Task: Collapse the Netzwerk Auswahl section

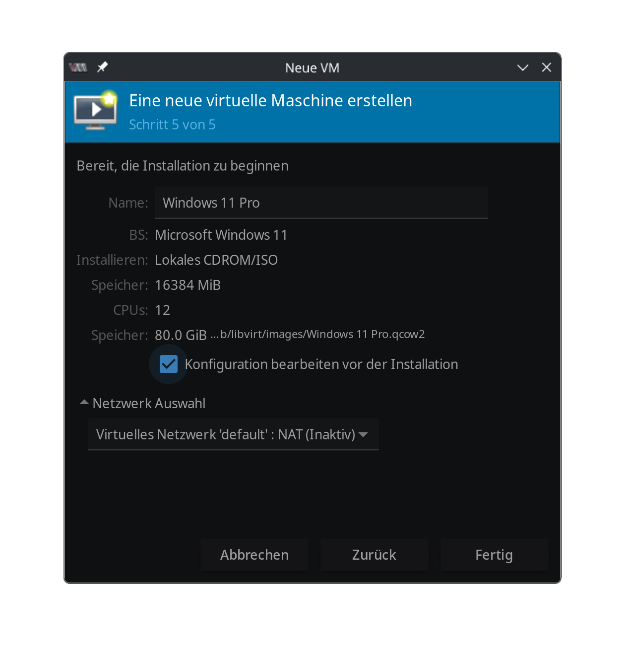Action: (143, 403)
